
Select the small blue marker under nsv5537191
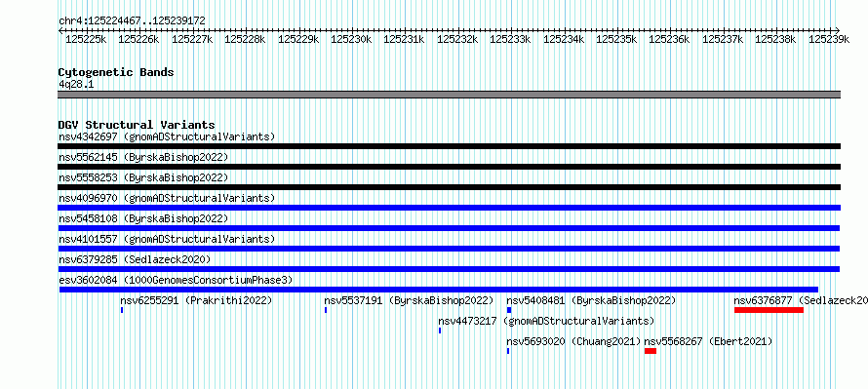tap(326, 310)
